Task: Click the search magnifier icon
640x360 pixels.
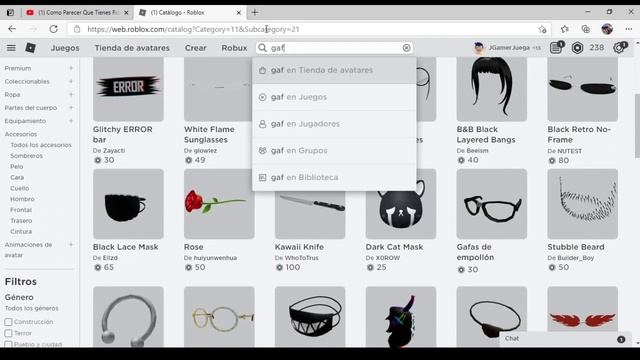Action: pos(262,48)
